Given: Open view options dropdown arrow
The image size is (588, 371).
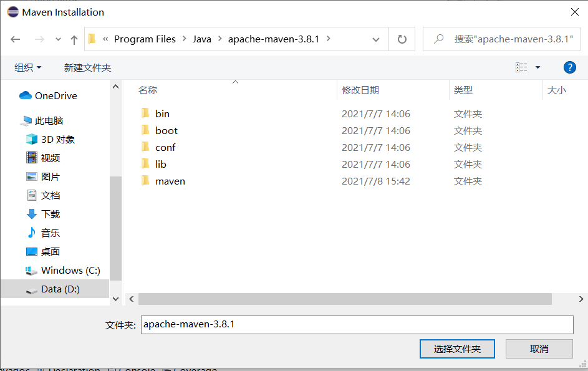Looking at the screenshot, I should pyautogui.click(x=537, y=67).
